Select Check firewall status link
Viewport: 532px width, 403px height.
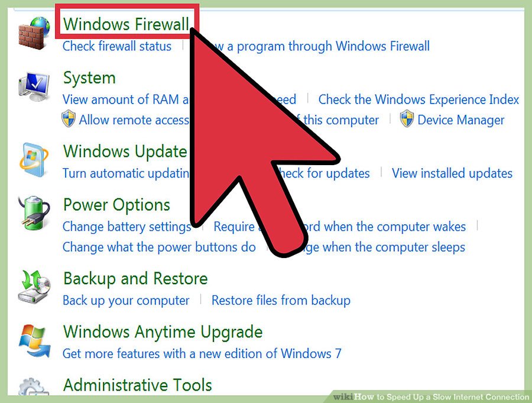(117, 46)
